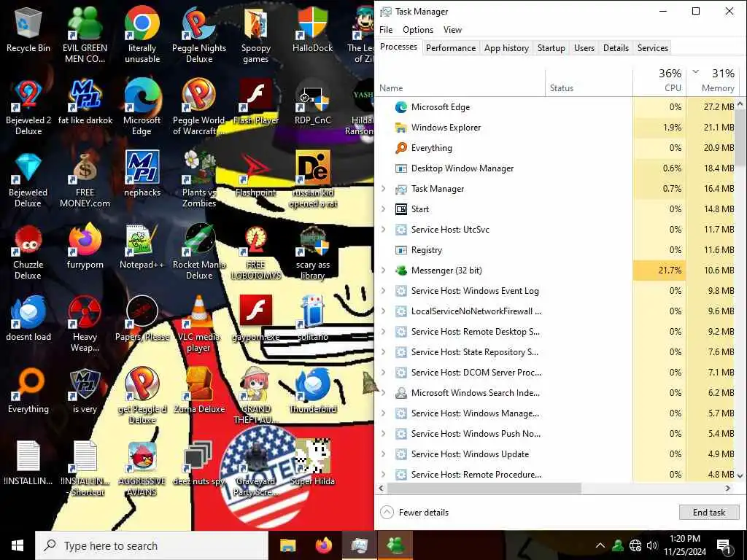Select the HalloDock desktop icon

[x=312, y=31]
